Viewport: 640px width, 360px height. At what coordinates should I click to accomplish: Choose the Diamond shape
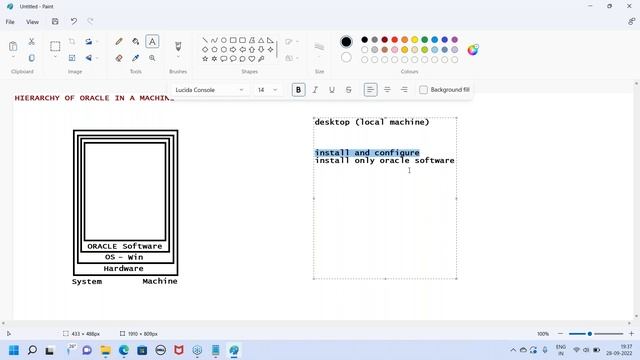pos(205,49)
